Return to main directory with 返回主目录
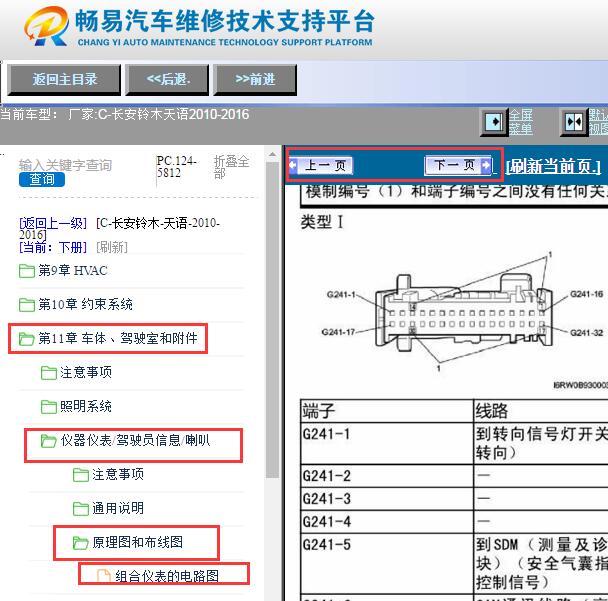 64,80
